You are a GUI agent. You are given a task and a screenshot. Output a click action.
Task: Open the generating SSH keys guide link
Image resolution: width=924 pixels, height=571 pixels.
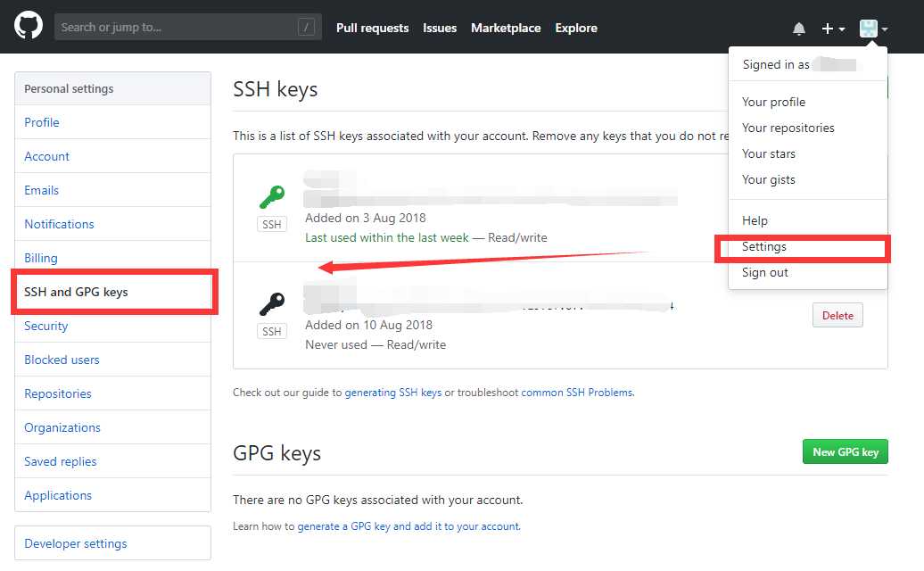coord(393,393)
